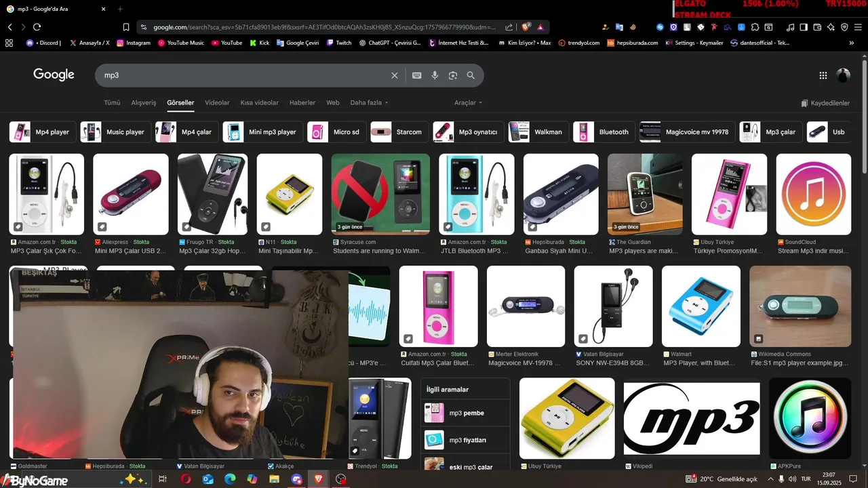
Task: Reload the page using the refresh icon
Action: tap(37, 27)
